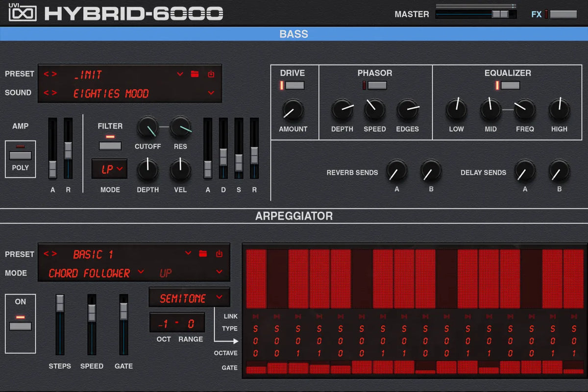
Task: Click a link marker icon above the step grid
Action: (x=256, y=316)
